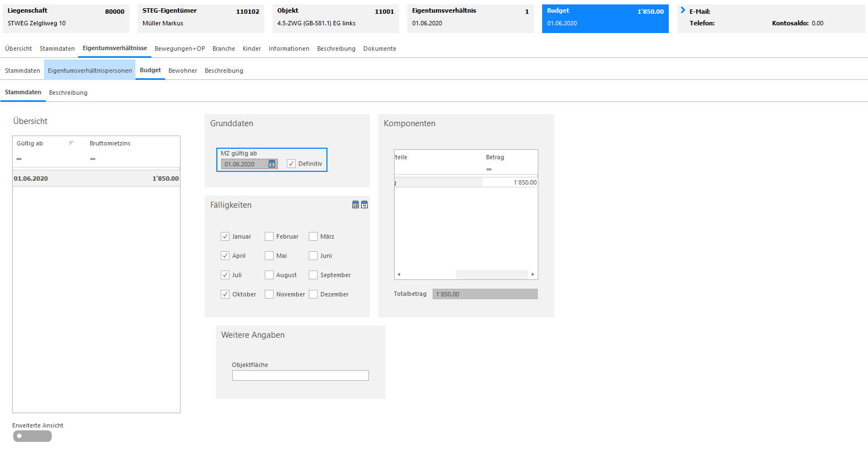Check the Dezember checkbox
868x454 pixels.
pos(313,294)
